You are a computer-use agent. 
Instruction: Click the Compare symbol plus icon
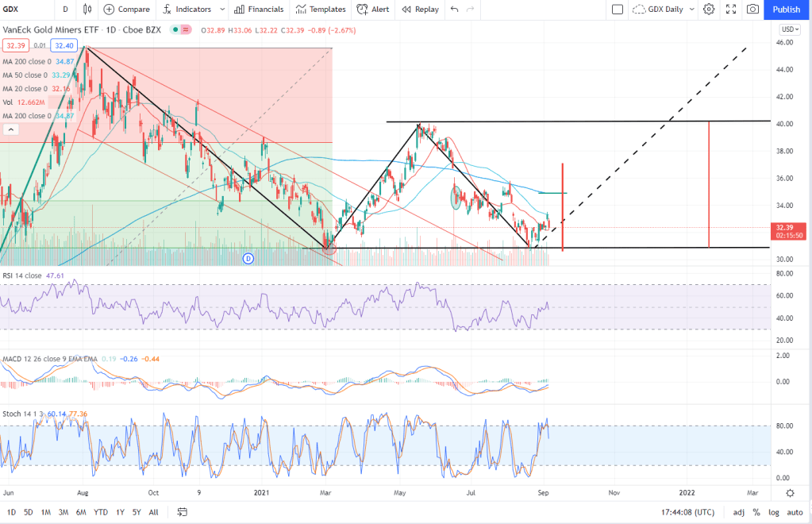pyautogui.click(x=110, y=10)
